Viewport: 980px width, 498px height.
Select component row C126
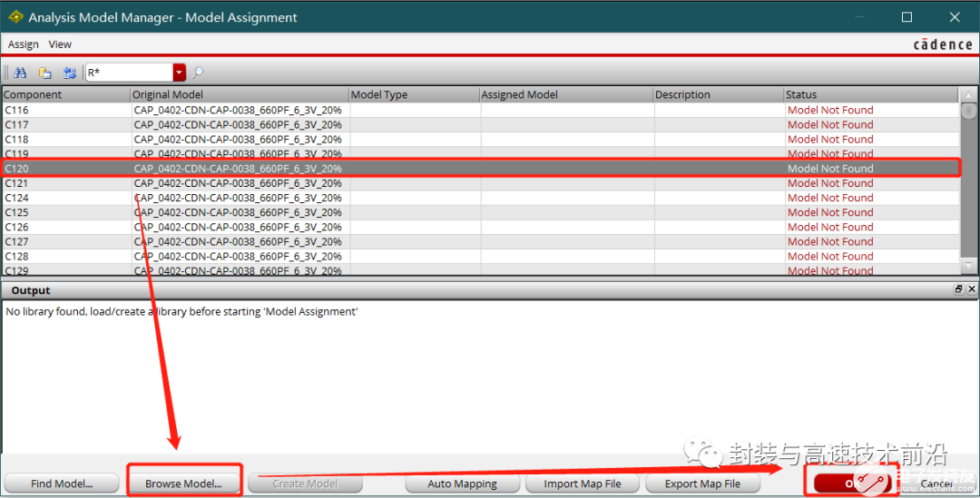481,227
